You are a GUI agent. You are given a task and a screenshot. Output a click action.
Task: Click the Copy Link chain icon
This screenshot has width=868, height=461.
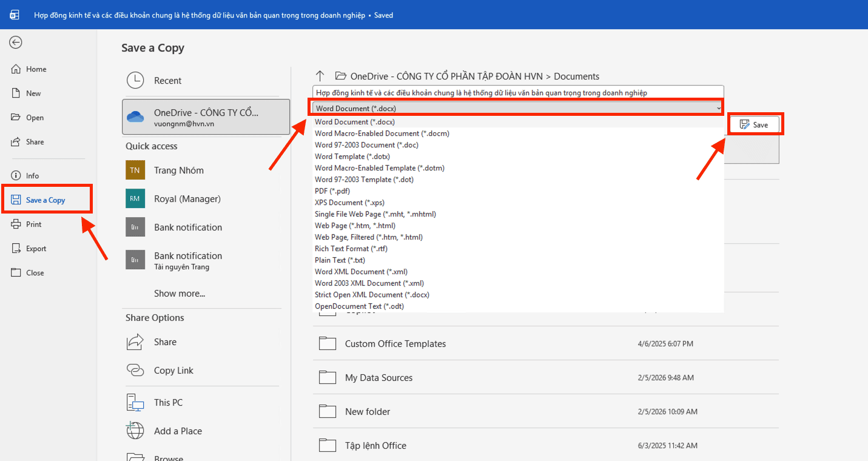[x=135, y=370]
